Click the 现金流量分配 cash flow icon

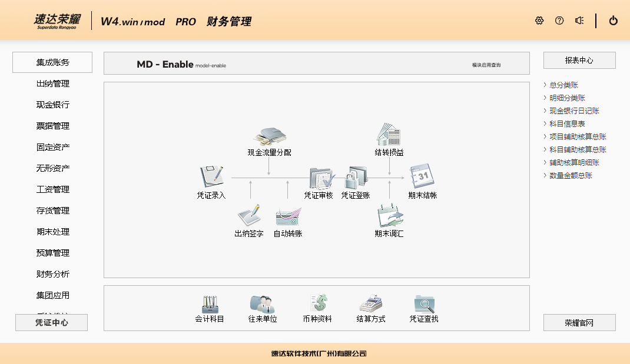point(269,136)
